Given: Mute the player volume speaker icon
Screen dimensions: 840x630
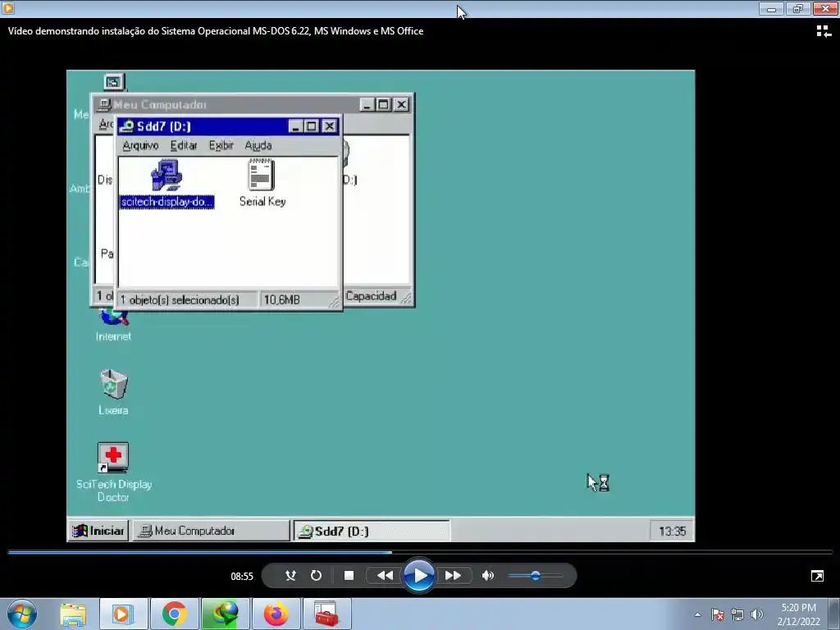Looking at the screenshot, I should (487, 575).
